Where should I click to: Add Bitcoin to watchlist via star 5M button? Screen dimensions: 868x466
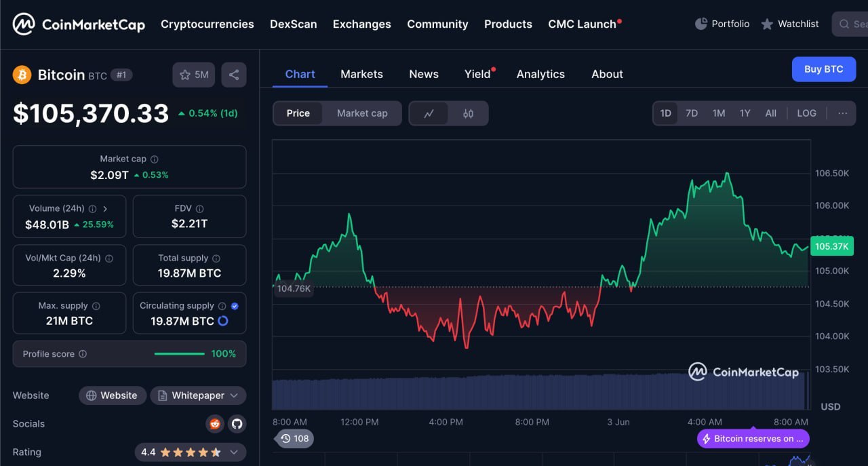click(193, 75)
